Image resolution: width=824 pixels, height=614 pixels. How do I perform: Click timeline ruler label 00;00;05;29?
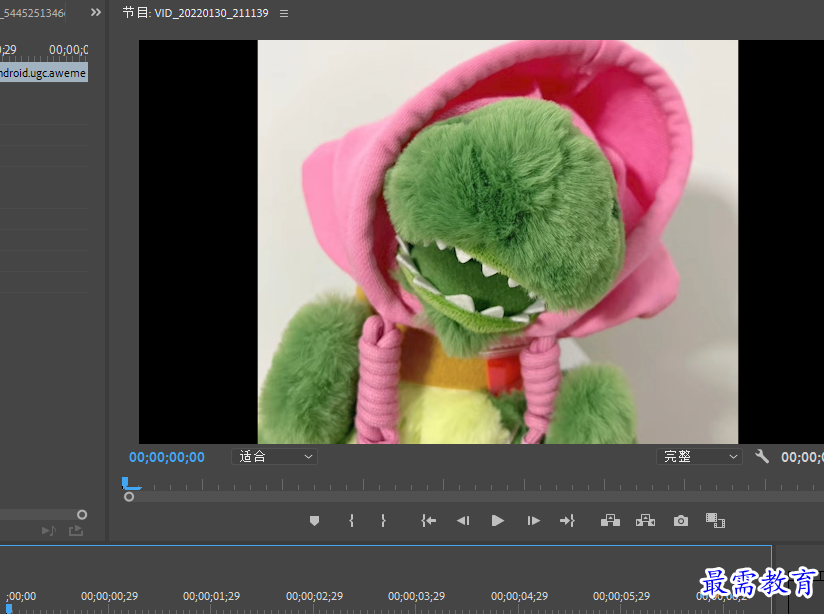pos(621,596)
